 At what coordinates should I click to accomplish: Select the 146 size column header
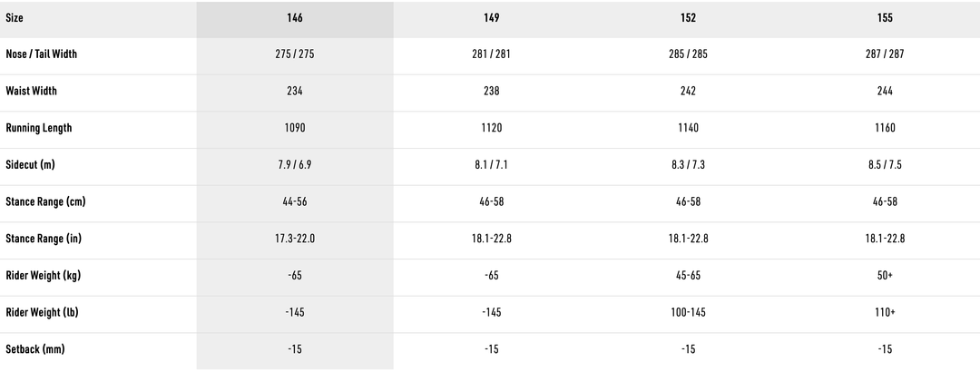click(x=294, y=18)
